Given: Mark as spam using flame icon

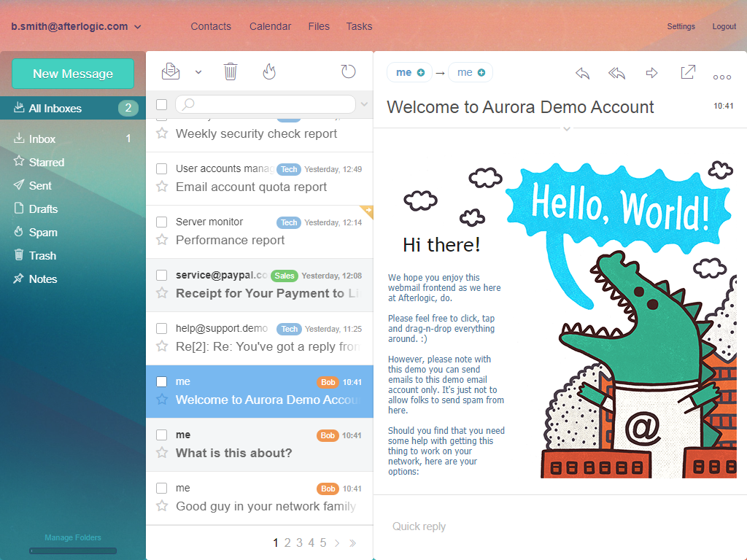Looking at the screenshot, I should (269, 71).
